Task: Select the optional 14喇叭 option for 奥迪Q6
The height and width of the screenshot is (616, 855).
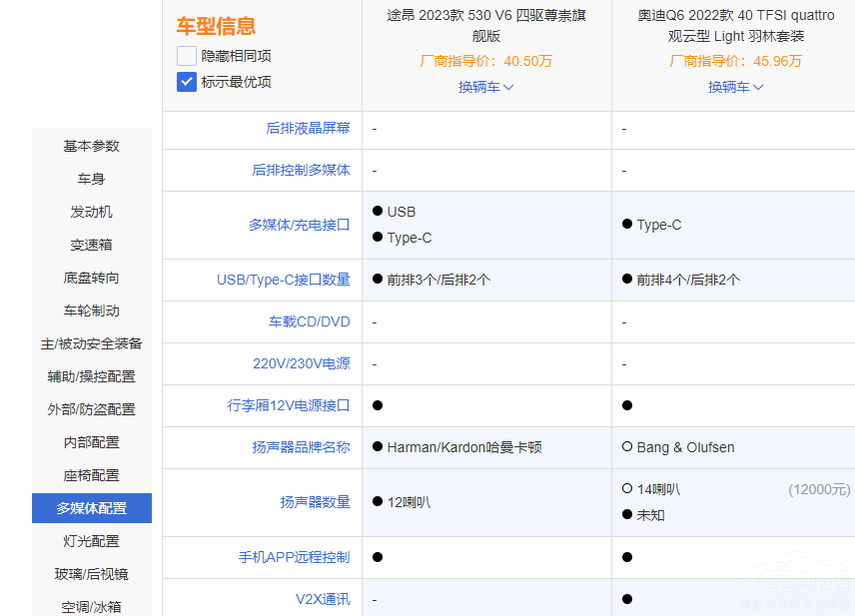Action: point(627,489)
